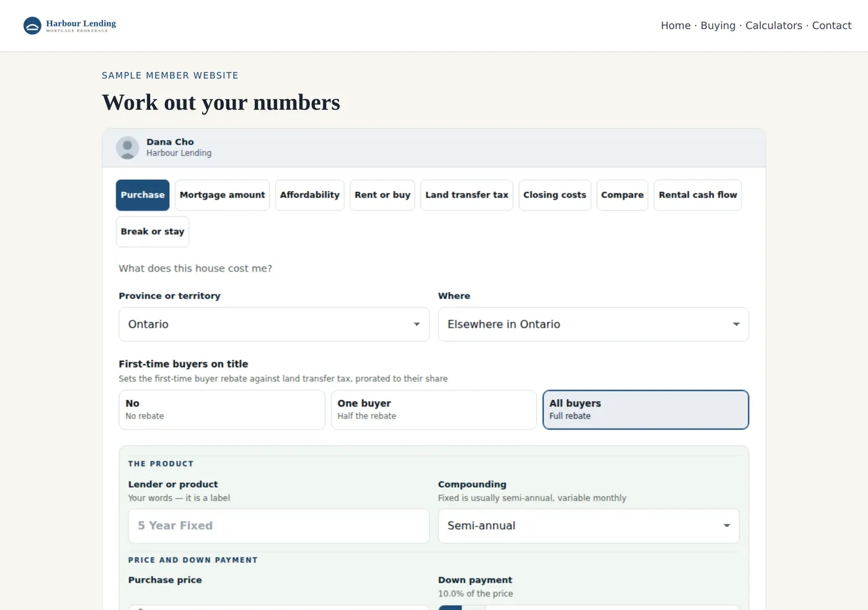Click the 'Work out your numbers' heading
This screenshot has width=868, height=610.
[221, 102]
